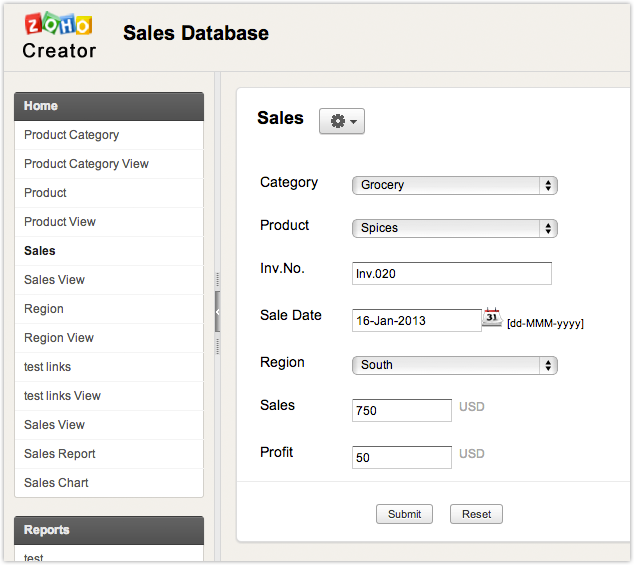Focus the Profit amount field
Viewport: 636px width, 567px height.
pyautogui.click(x=401, y=457)
